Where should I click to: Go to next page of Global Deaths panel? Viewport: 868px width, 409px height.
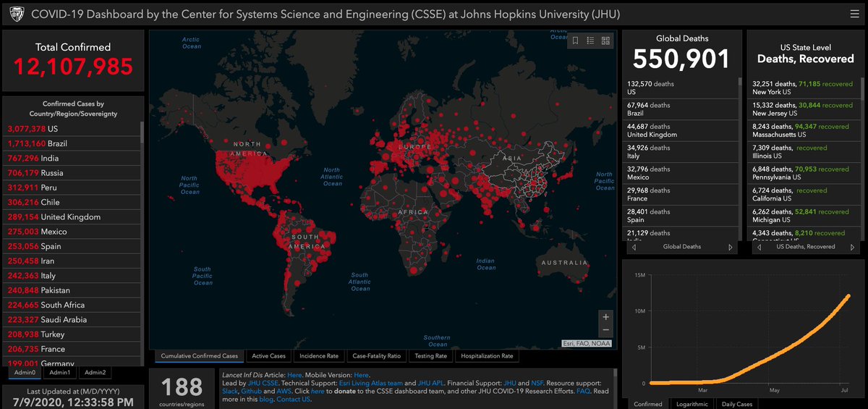(731, 247)
